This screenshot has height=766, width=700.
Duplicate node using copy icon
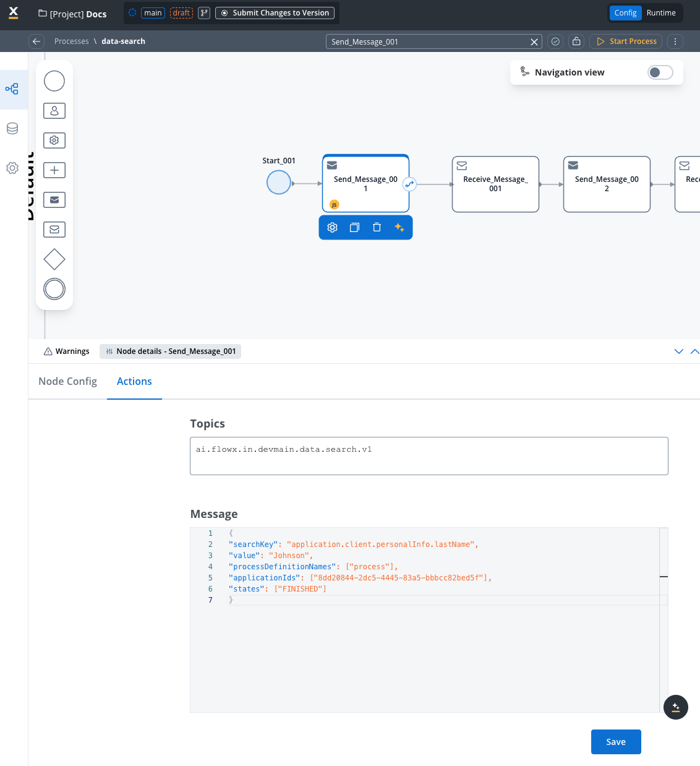point(354,228)
